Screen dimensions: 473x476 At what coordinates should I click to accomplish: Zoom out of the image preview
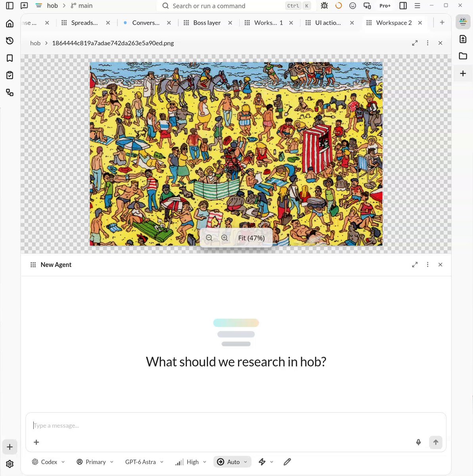coord(209,238)
